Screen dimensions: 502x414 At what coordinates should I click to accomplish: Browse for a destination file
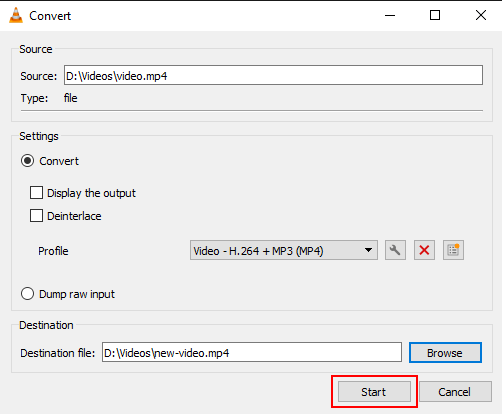coord(445,353)
